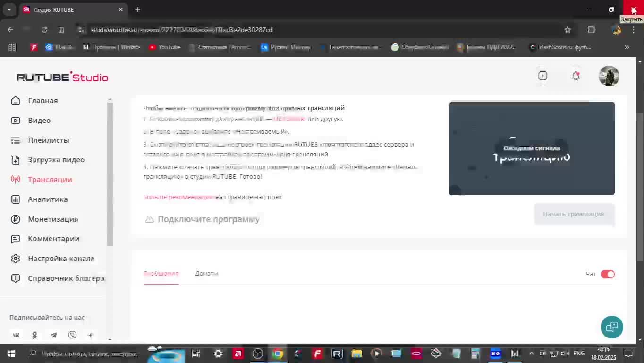Image resolution: width=644 pixels, height=363 pixels.
Task: Open the VK social link icon
Action: [17, 335]
